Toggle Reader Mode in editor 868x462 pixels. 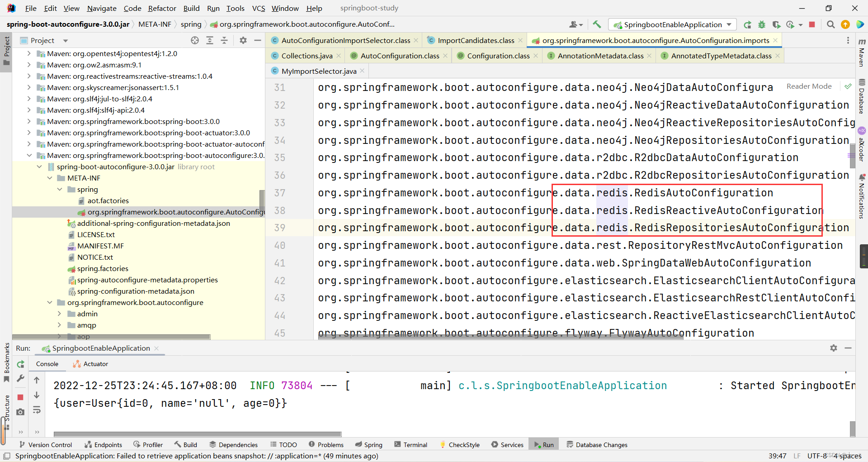pos(809,86)
